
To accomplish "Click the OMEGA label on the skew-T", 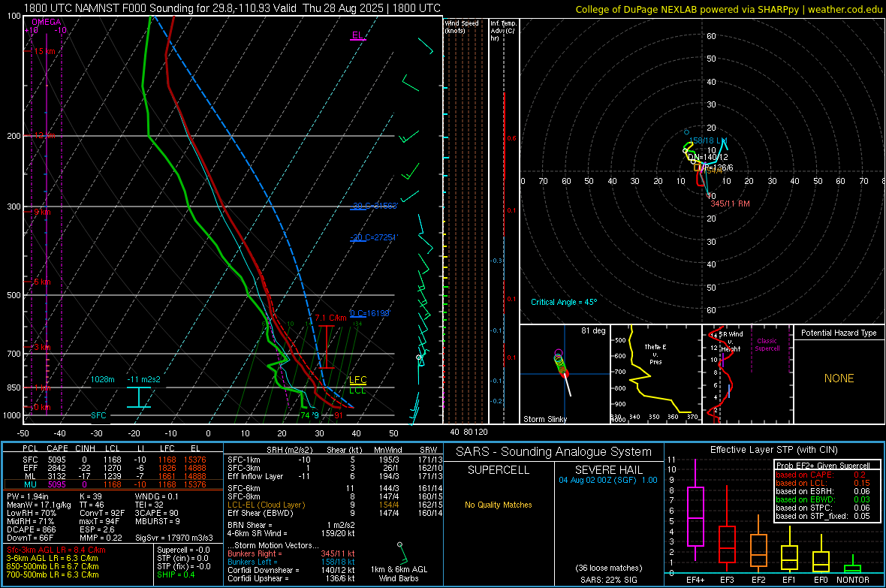I will point(46,22).
